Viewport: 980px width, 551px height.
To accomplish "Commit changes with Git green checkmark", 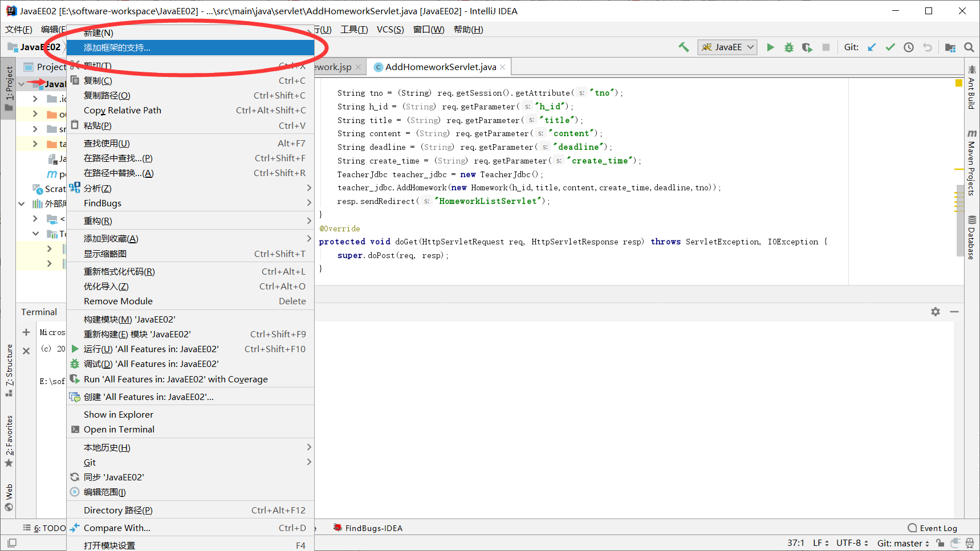I will point(890,47).
